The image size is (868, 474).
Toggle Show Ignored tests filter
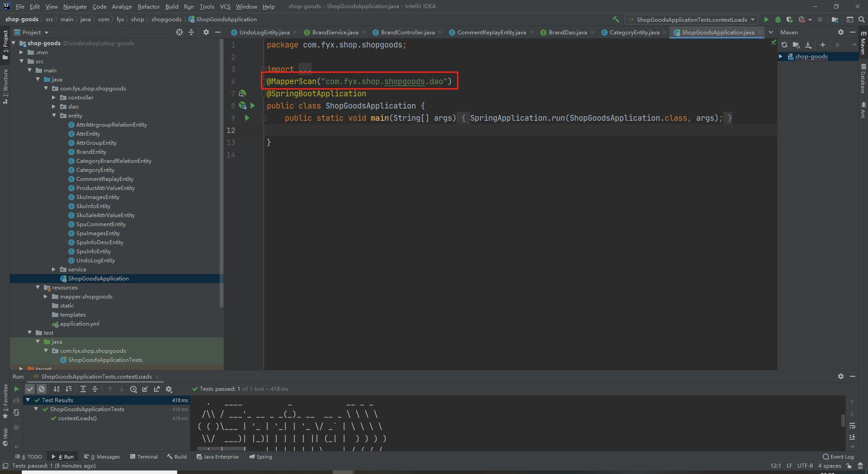click(42, 389)
